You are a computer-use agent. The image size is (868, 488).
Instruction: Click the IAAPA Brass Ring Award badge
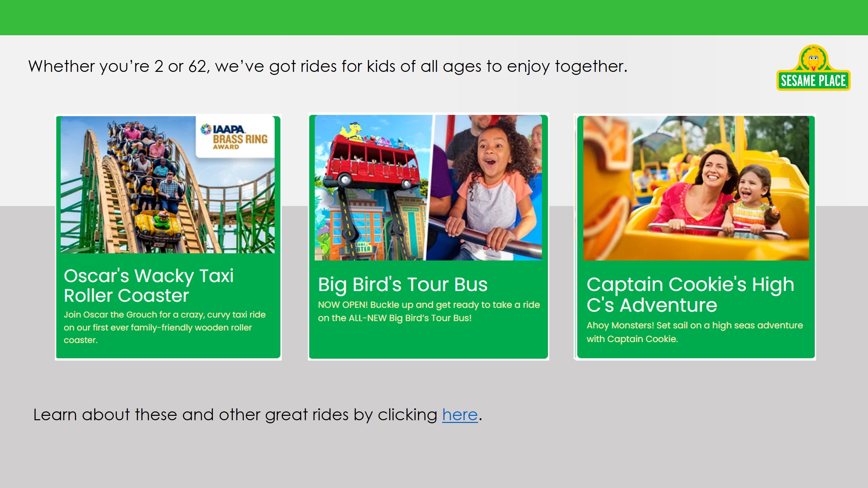coord(235,137)
